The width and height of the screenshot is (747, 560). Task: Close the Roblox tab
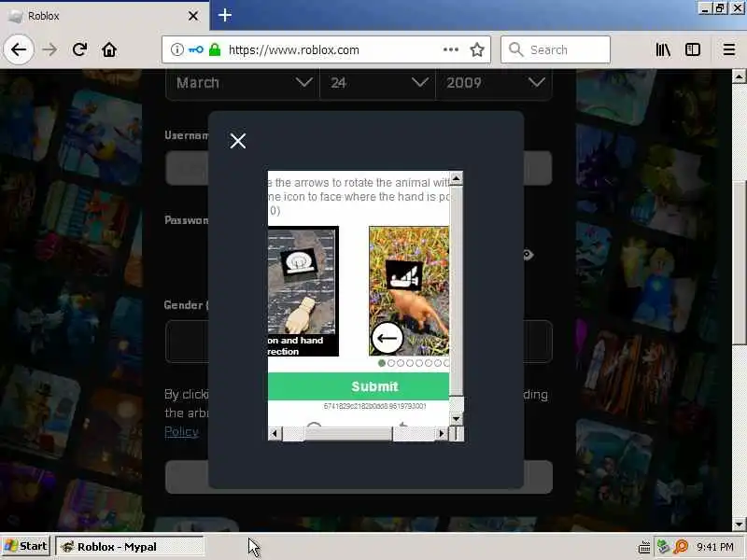(193, 16)
